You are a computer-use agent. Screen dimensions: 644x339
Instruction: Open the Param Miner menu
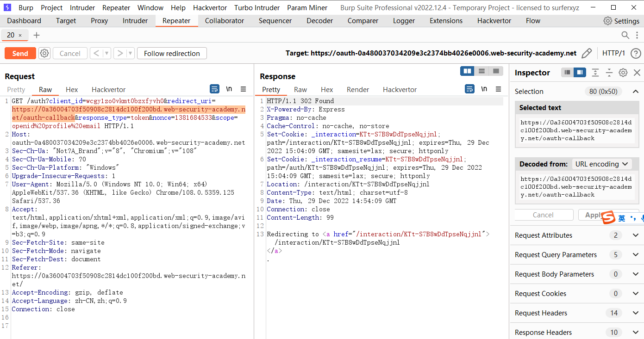[307, 7]
